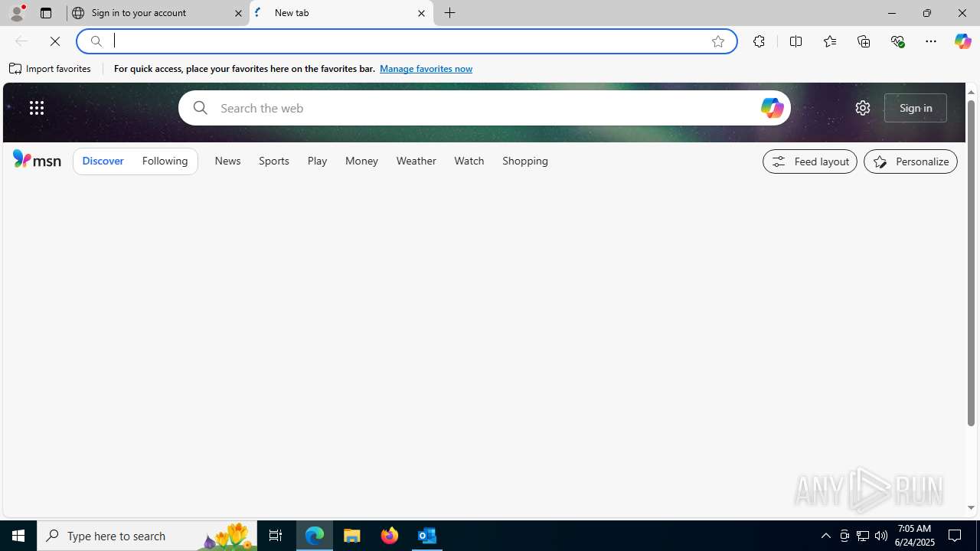Open the Money menu item

361,161
